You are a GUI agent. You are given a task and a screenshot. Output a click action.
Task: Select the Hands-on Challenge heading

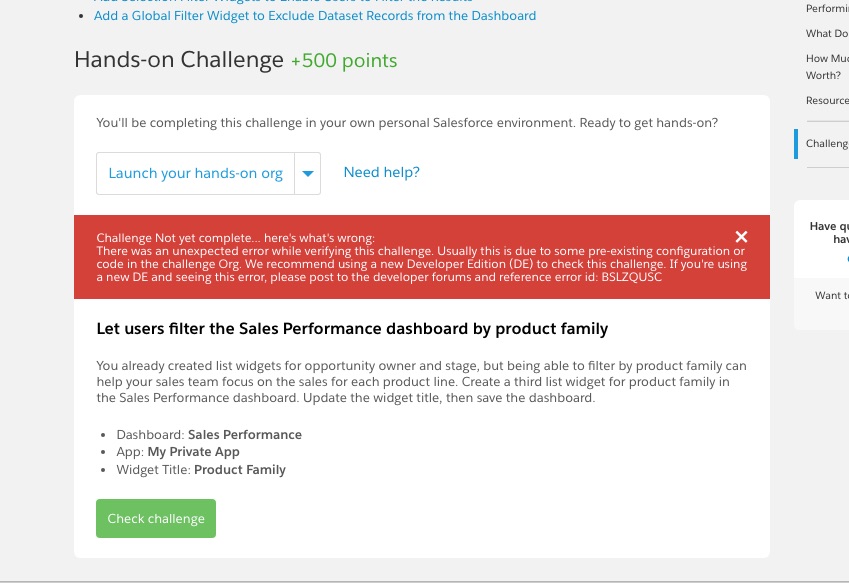click(178, 60)
